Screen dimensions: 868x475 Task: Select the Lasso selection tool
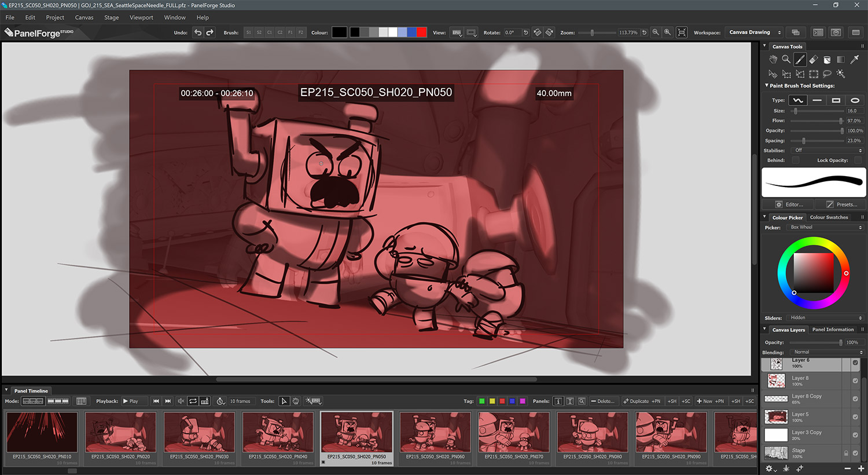(827, 74)
